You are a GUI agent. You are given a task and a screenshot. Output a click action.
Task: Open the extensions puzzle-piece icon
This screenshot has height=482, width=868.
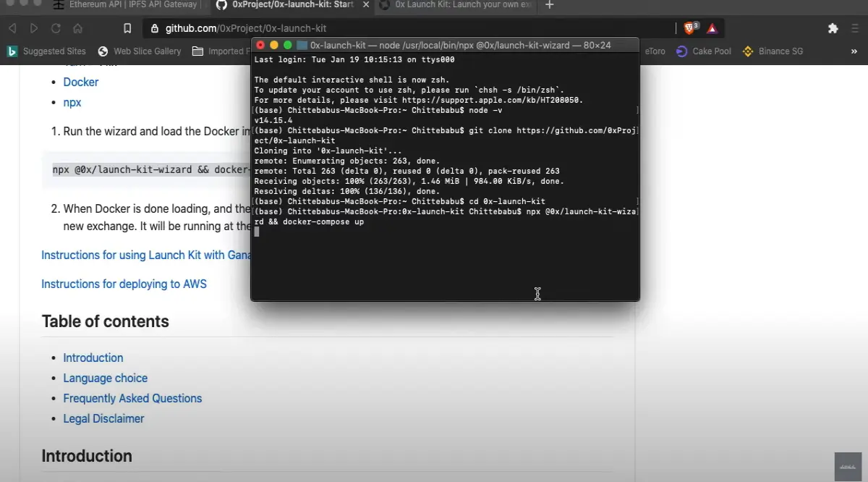click(x=833, y=28)
